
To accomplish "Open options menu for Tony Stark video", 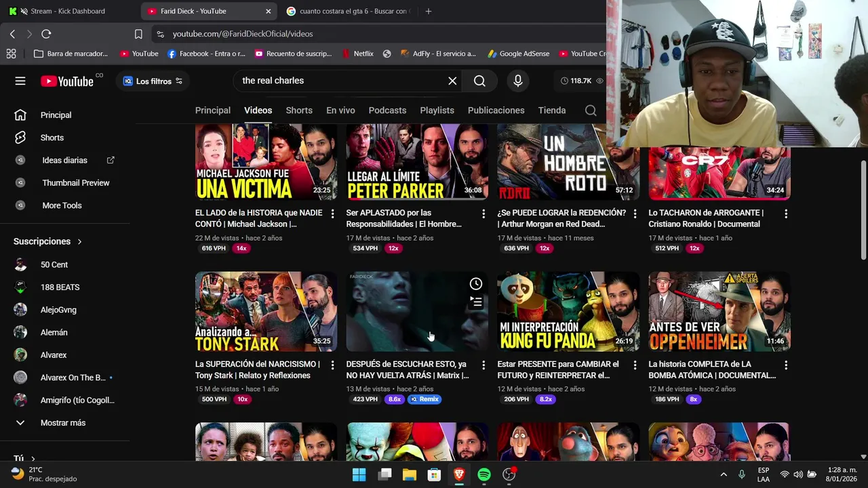I will 332,365.
